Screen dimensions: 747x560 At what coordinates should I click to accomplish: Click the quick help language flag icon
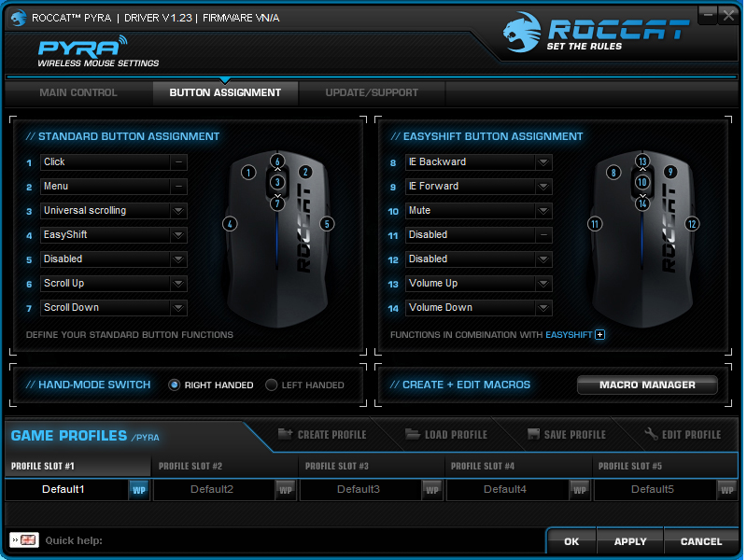(24, 540)
